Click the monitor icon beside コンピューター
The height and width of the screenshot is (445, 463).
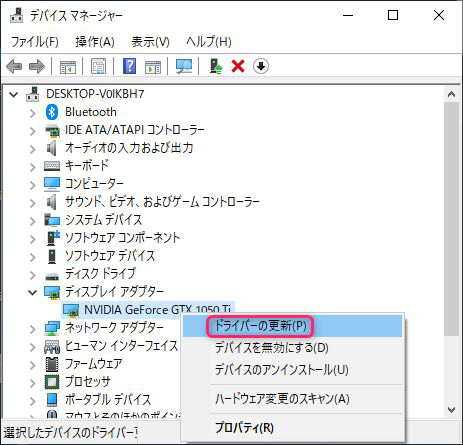pyautogui.click(x=52, y=184)
